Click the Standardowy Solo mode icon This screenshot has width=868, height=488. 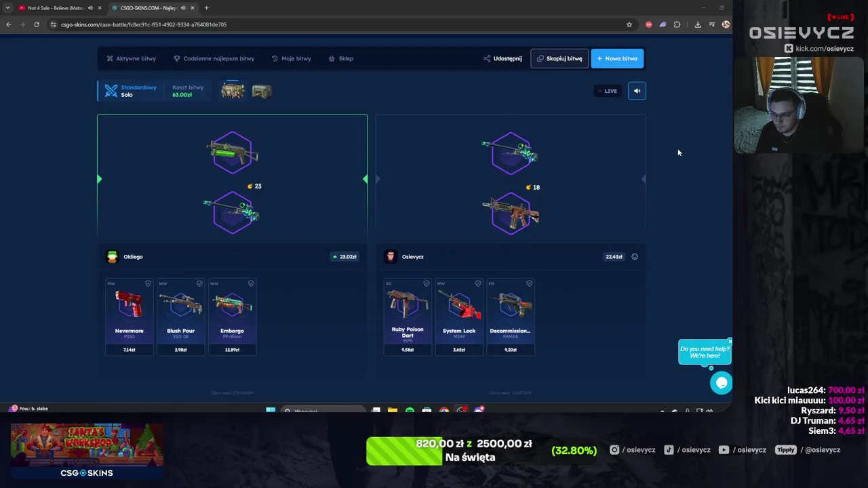tap(111, 91)
